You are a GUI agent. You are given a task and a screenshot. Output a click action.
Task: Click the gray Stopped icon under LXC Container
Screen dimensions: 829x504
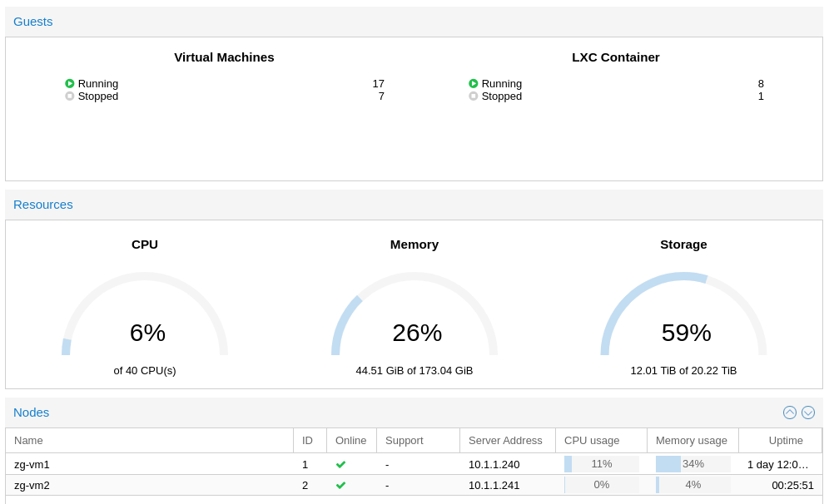(474, 96)
